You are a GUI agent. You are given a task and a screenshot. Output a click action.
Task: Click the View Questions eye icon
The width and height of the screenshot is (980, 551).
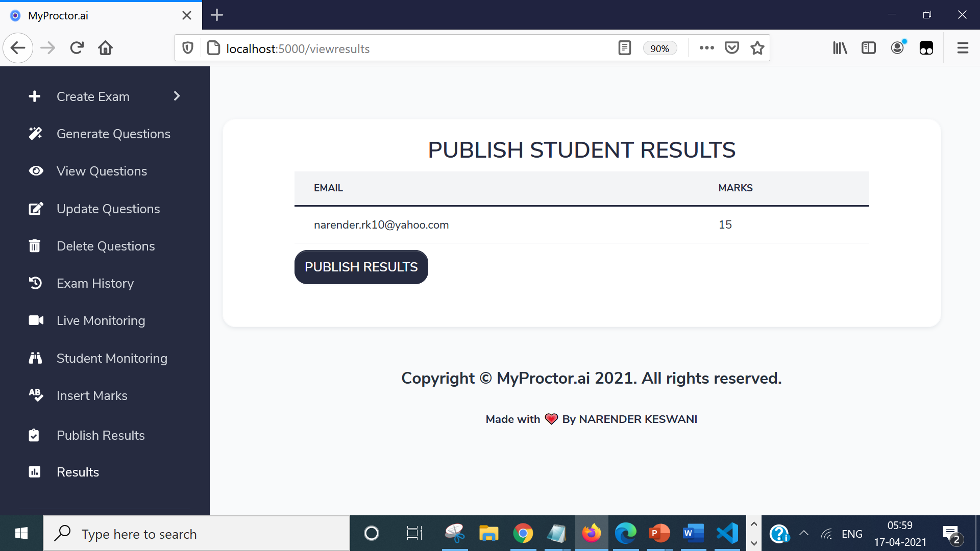tap(36, 171)
